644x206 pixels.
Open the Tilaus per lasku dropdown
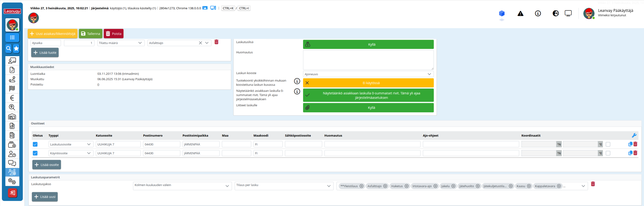[283, 186]
